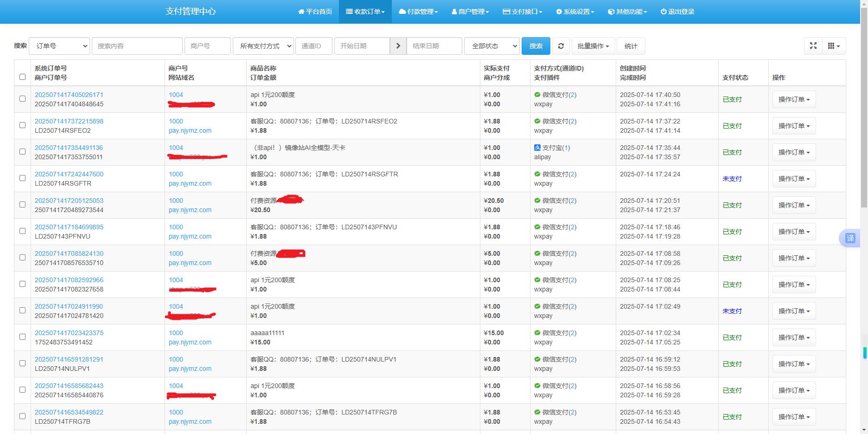Click the refresh icon button
Viewport: 868px width, 434px height.
tap(561, 46)
